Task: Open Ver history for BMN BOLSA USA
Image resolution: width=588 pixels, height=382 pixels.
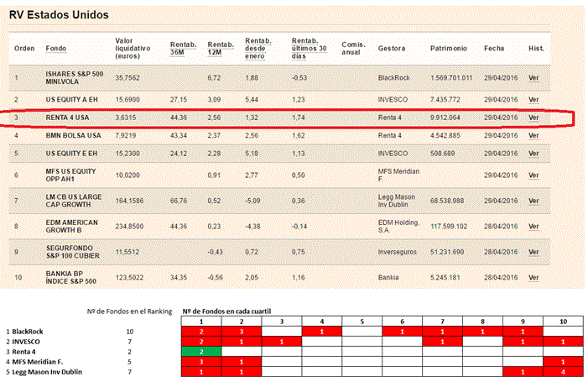Action: coord(533,135)
